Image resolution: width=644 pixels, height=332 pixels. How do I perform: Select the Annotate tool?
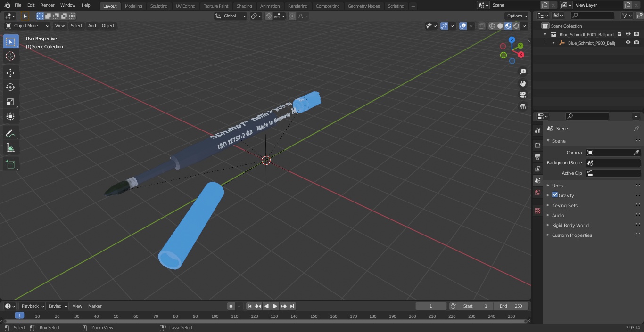(x=10, y=133)
